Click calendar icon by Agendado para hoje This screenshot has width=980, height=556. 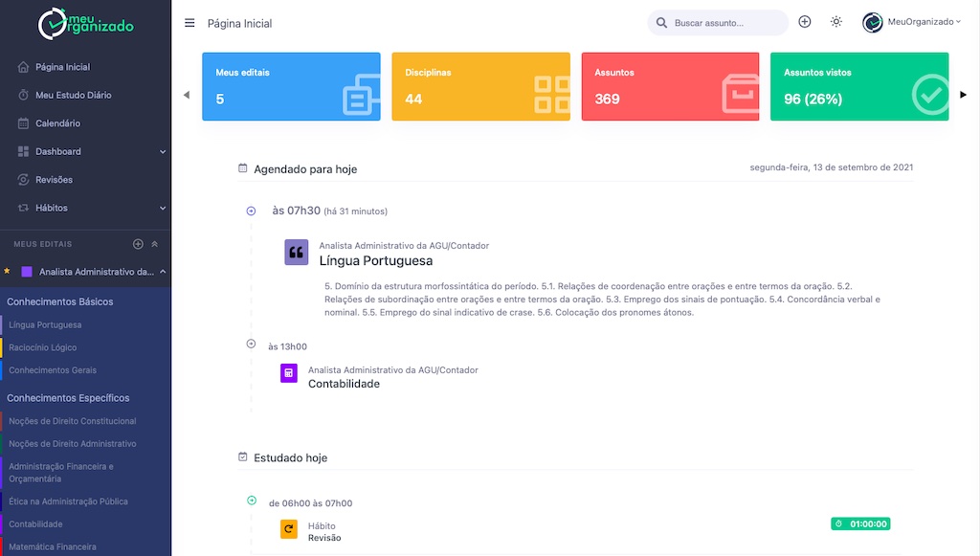(x=242, y=168)
